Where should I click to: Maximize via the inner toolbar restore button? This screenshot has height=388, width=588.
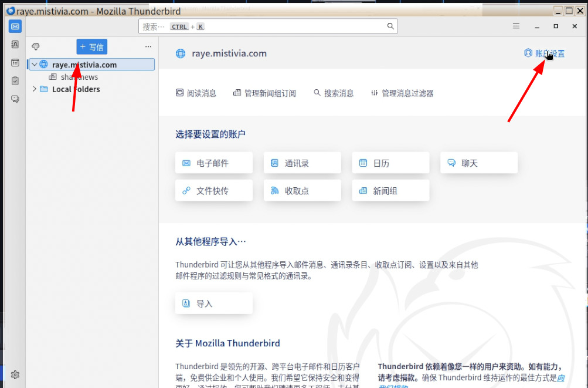point(556,26)
